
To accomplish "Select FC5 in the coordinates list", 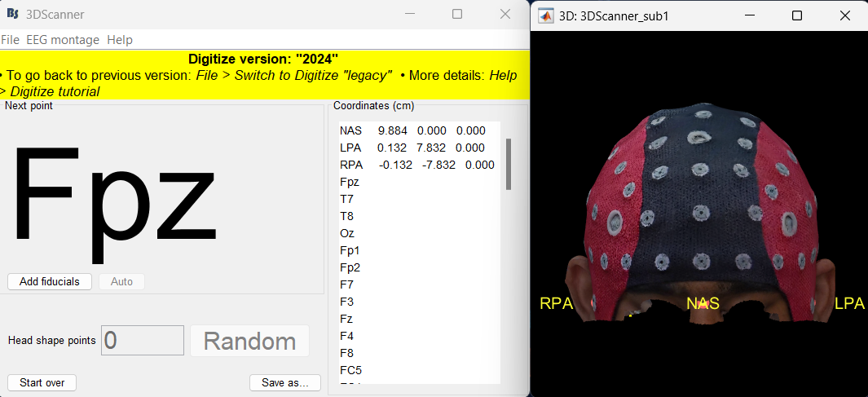I will click(351, 370).
